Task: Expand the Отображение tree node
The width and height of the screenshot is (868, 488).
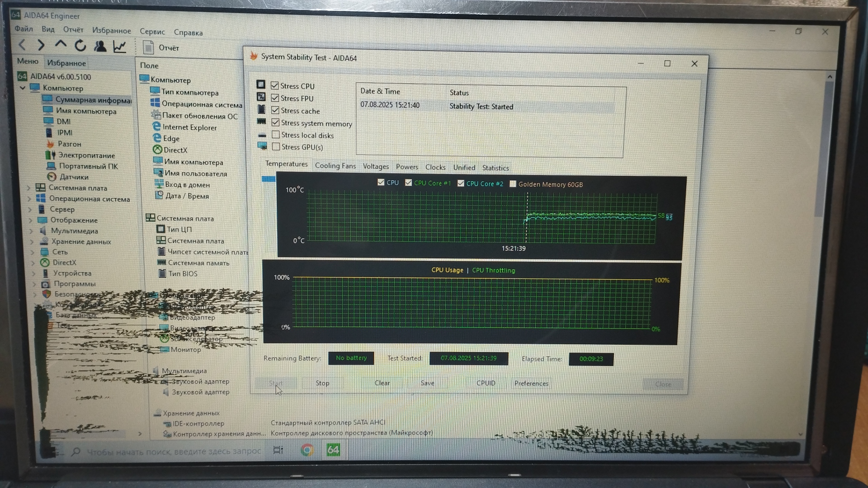Action: [30, 221]
